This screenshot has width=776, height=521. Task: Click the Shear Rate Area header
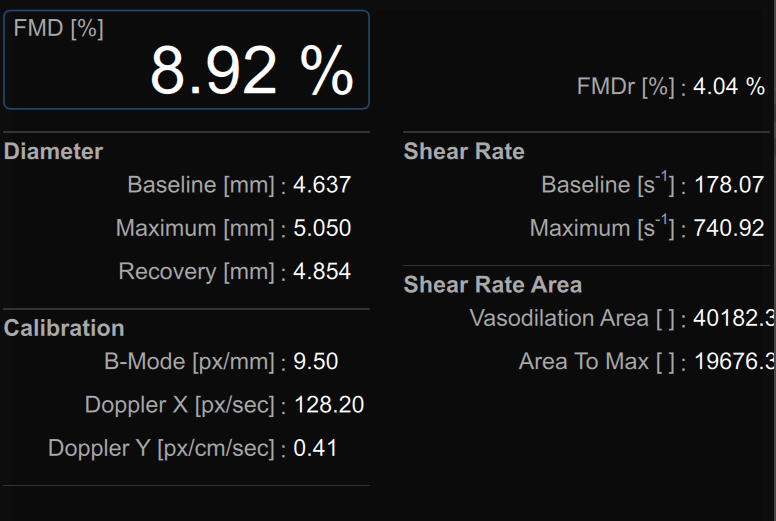[x=492, y=285]
